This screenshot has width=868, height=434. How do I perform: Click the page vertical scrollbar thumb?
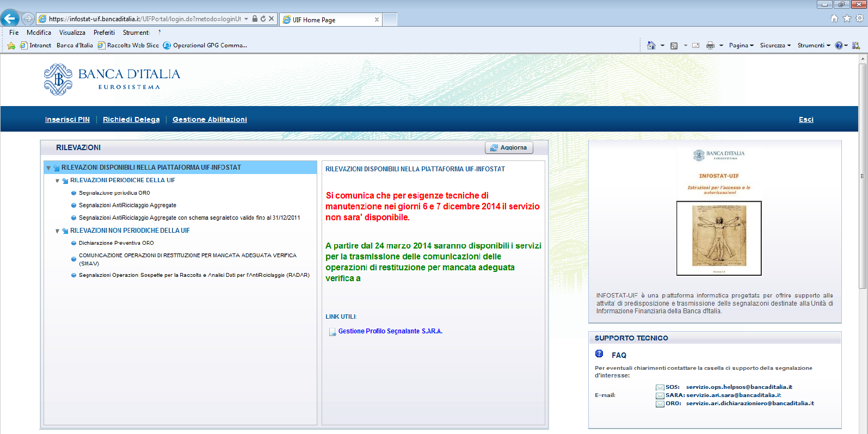point(863,176)
